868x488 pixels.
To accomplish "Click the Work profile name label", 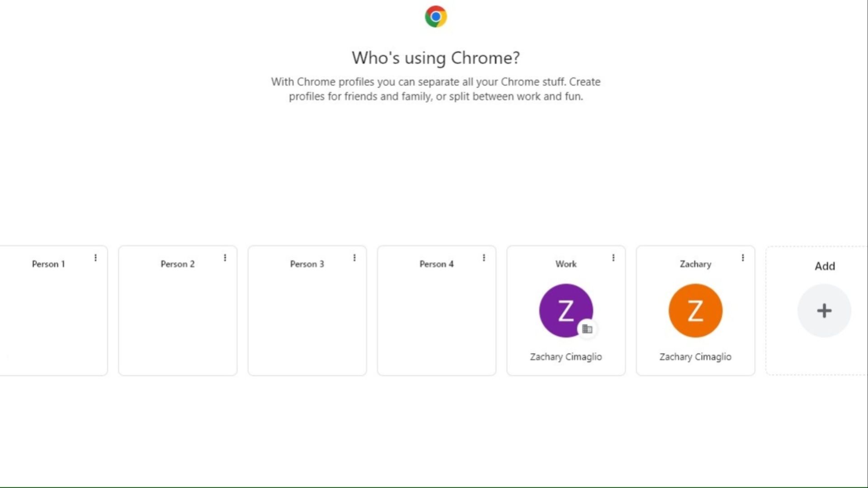I will pyautogui.click(x=566, y=264).
